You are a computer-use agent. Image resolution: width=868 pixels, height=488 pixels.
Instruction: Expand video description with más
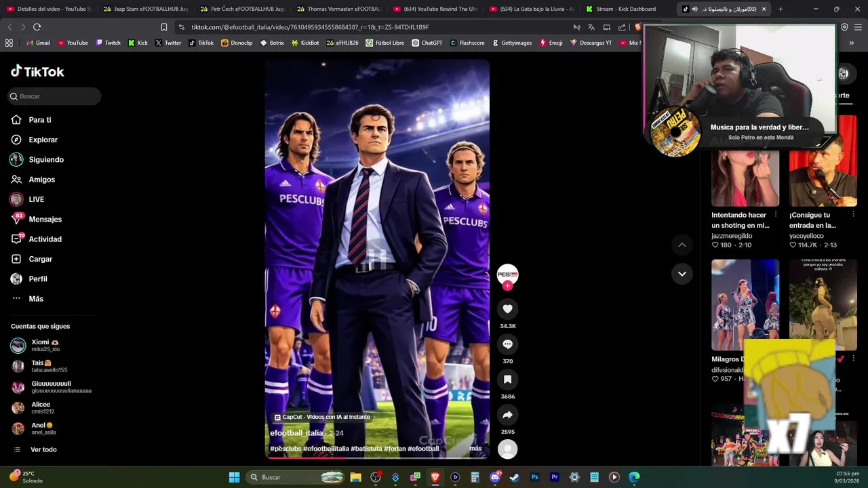point(475,448)
